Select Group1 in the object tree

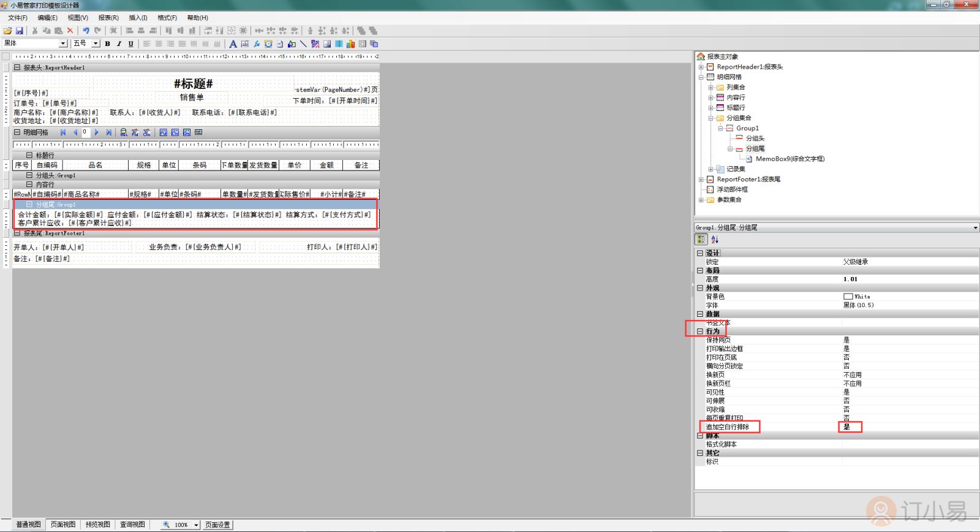[747, 128]
